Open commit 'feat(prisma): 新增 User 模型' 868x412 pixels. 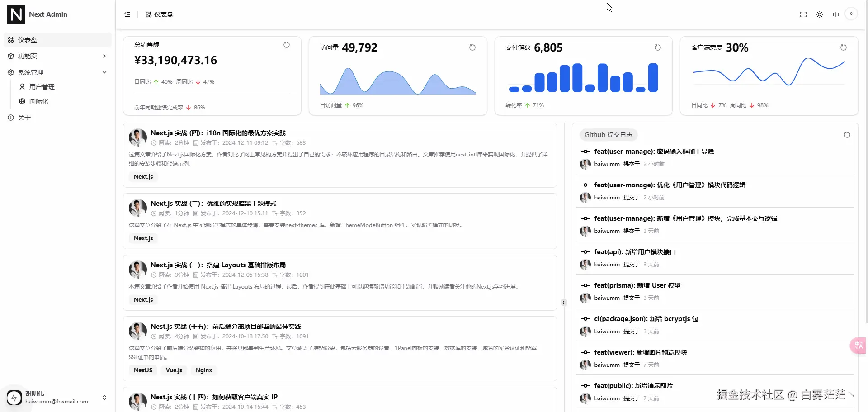click(x=637, y=285)
